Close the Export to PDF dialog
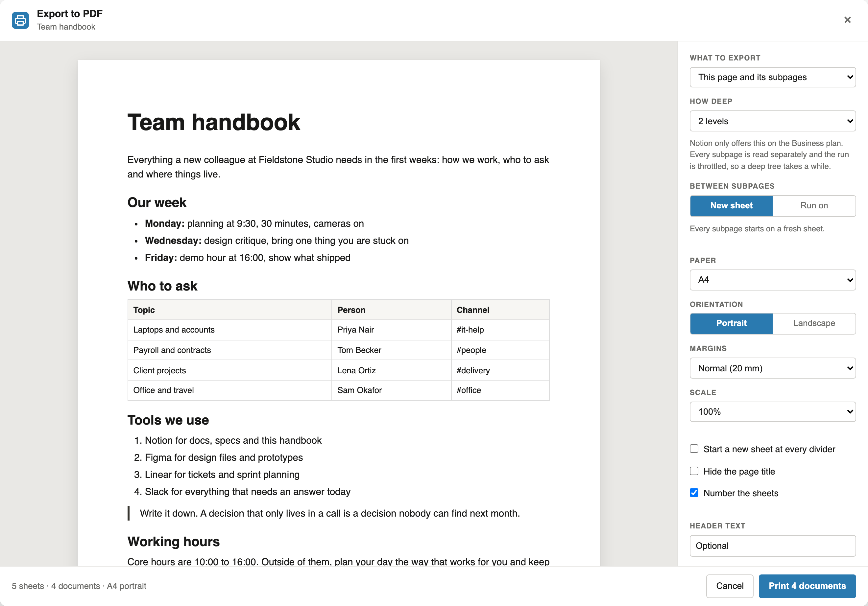868x606 pixels. coord(847,20)
